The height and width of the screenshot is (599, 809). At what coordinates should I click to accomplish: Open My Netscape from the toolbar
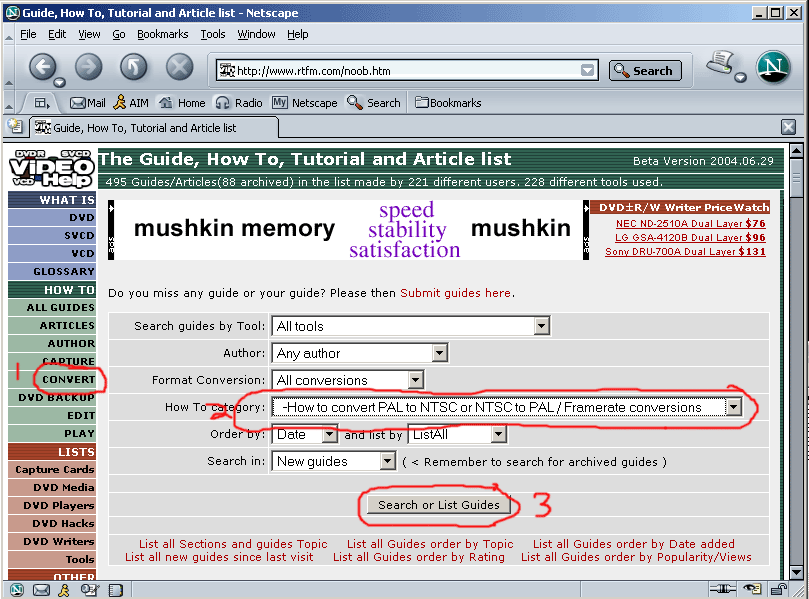click(x=304, y=103)
